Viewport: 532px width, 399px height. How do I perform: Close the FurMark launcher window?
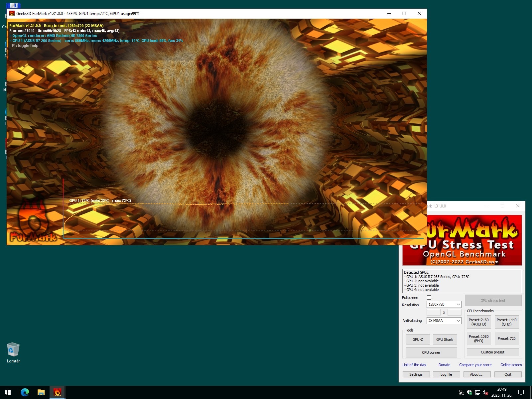[x=518, y=206]
